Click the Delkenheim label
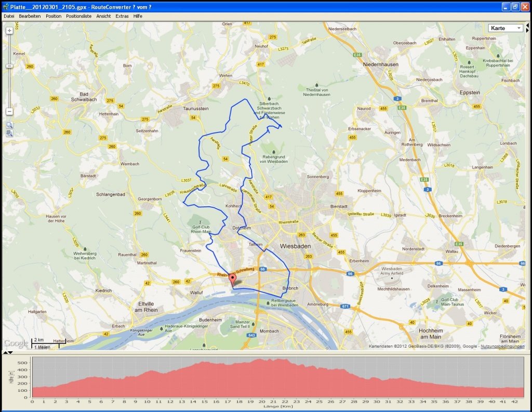Image resolution: width=532 pixels, height=412 pixels. coord(438,286)
